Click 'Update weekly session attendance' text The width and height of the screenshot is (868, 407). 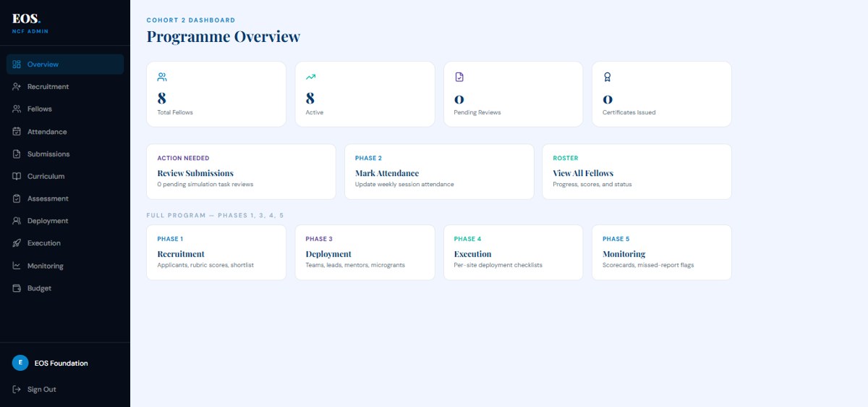point(404,185)
